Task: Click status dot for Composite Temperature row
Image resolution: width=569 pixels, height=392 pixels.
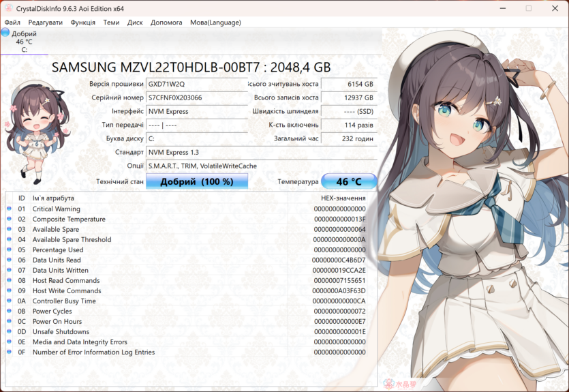Action: point(9,219)
